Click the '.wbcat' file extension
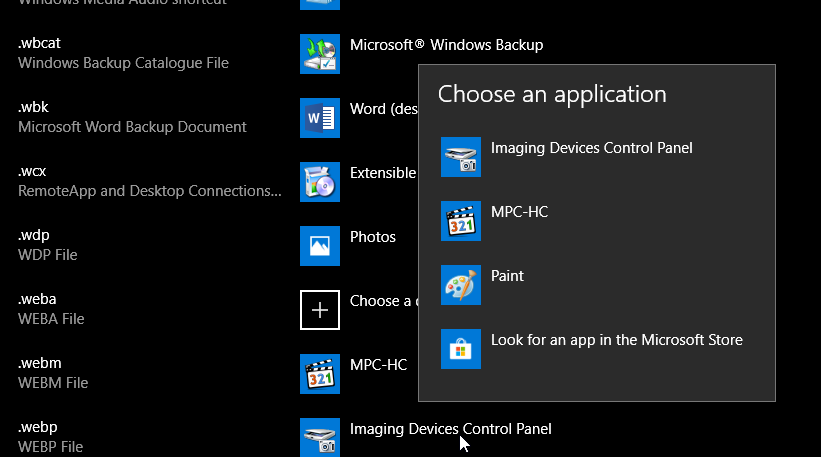Viewport: 821px width, 457px height. 39,43
